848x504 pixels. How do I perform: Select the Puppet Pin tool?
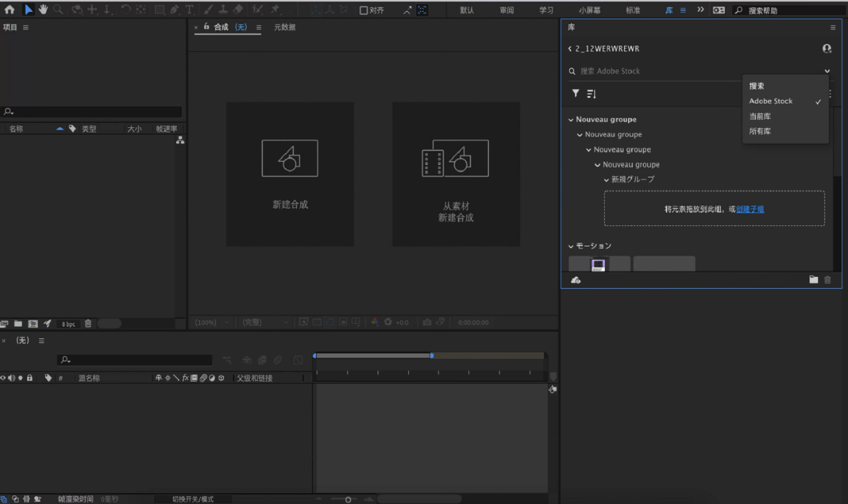274,10
